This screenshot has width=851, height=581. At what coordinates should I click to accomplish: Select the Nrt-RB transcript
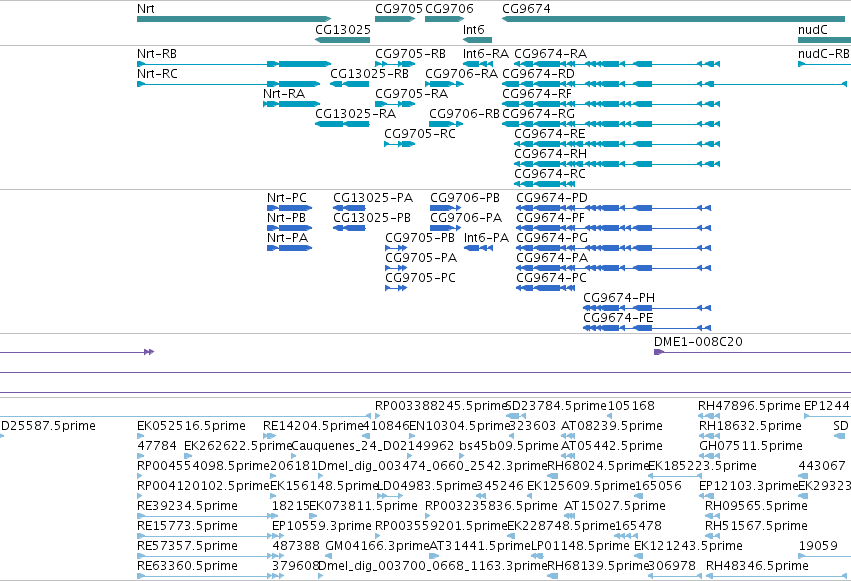click(234, 64)
